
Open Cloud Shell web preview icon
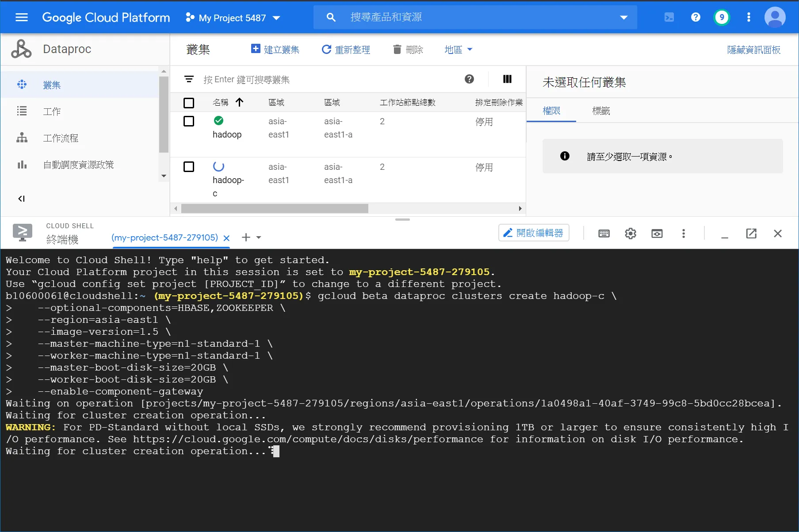(657, 233)
